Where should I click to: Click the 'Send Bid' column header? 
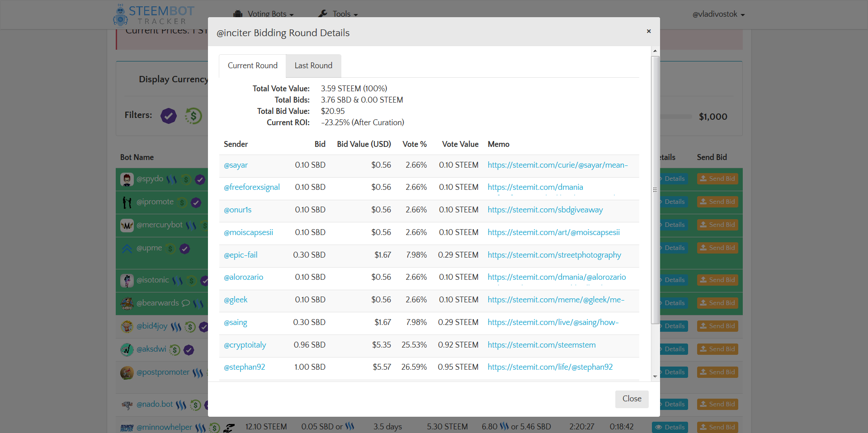click(712, 157)
